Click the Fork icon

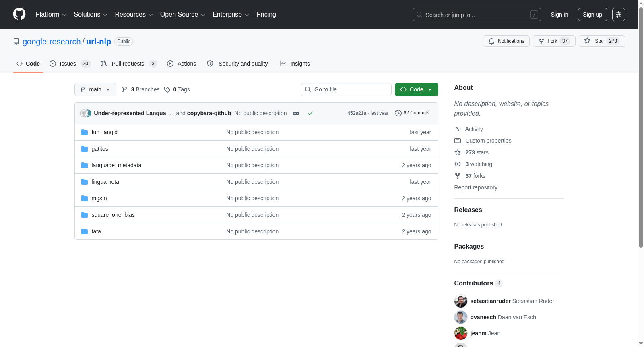click(541, 41)
